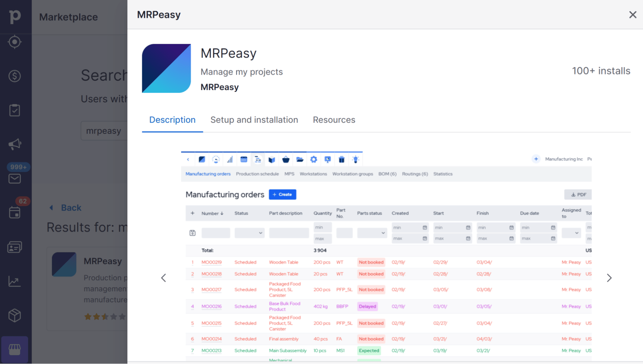Open Projects clipboard icon in sidebar
This screenshot has width=643, height=364.
(15, 110)
